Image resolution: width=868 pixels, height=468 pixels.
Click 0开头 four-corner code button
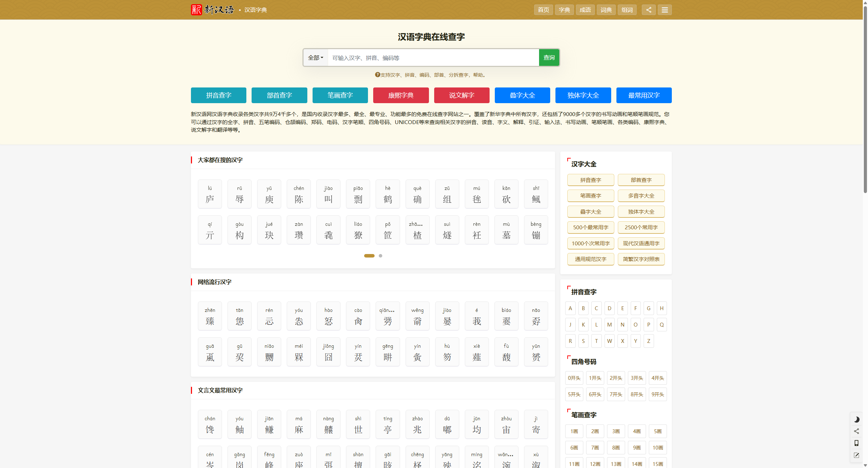click(x=574, y=378)
